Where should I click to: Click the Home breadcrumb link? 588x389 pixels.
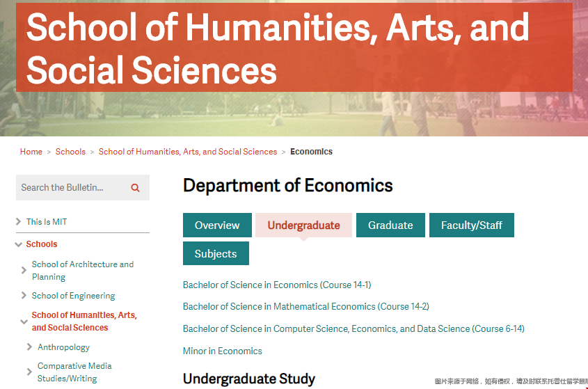31,152
